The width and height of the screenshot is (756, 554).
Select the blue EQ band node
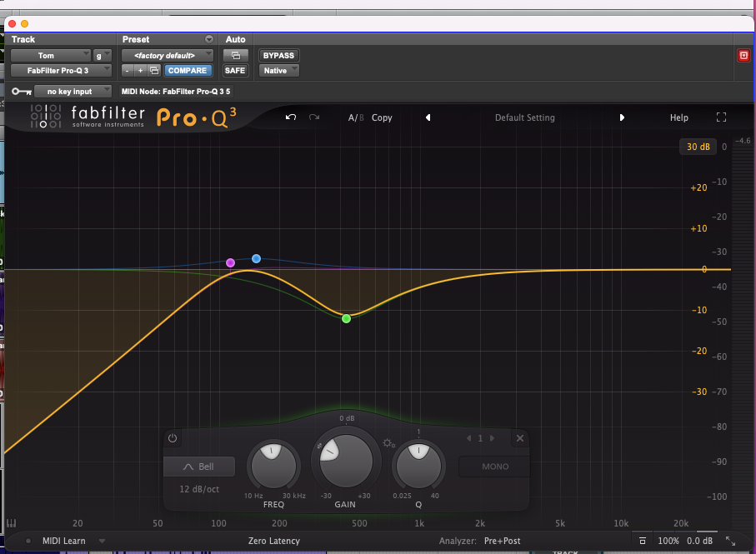coord(257,259)
